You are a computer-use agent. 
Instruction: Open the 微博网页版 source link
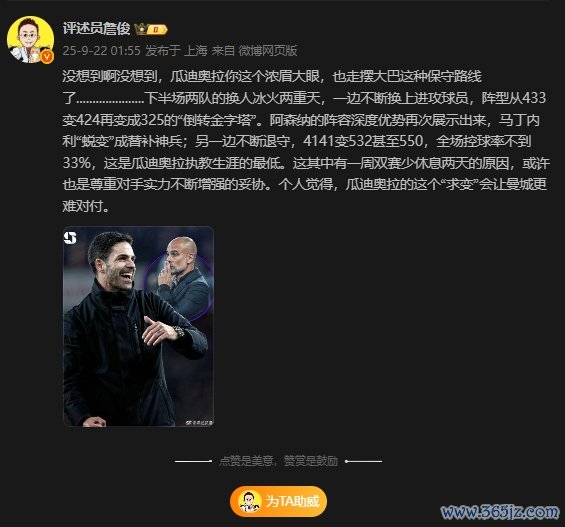coord(268,50)
